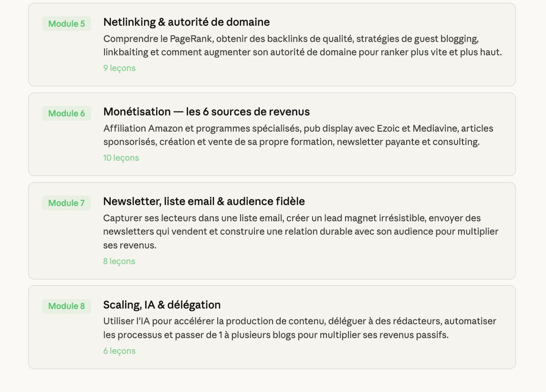Click the description about using IA for content
The height and width of the screenshot is (392, 546).
coord(299,328)
